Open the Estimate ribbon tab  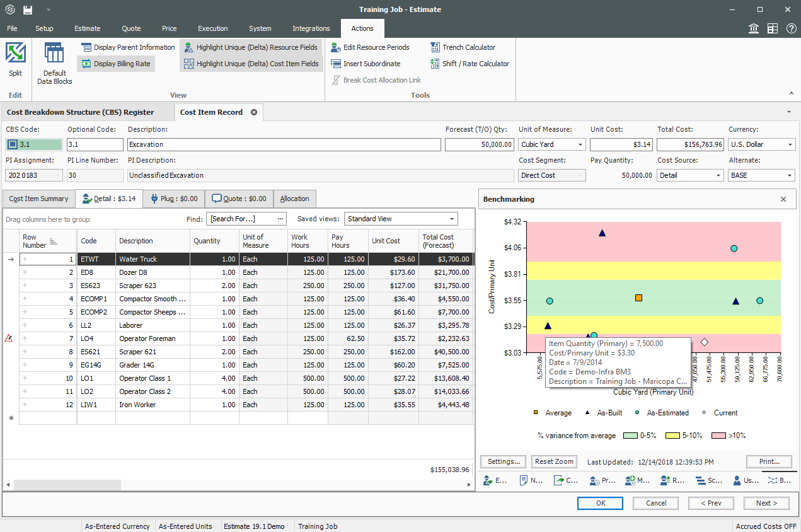(x=87, y=28)
